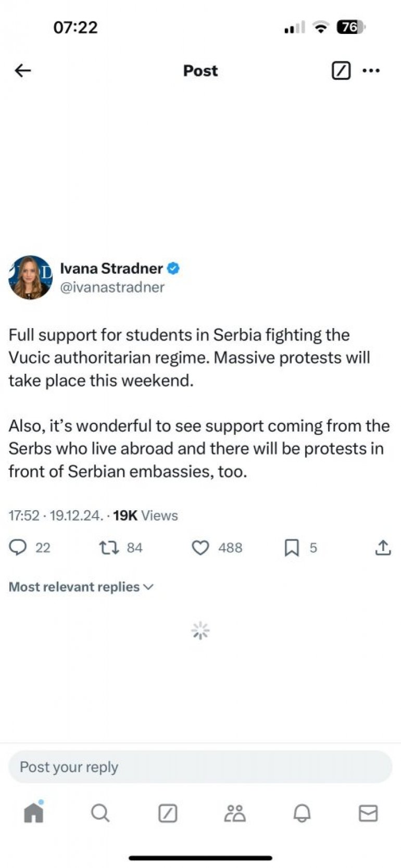Open Direct Messages envelope tab
The height and width of the screenshot is (868, 401).
[x=368, y=813]
